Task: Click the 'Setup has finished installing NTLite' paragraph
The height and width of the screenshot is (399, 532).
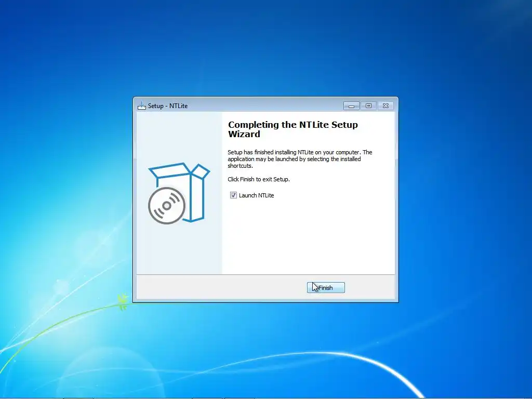Action: [300, 159]
